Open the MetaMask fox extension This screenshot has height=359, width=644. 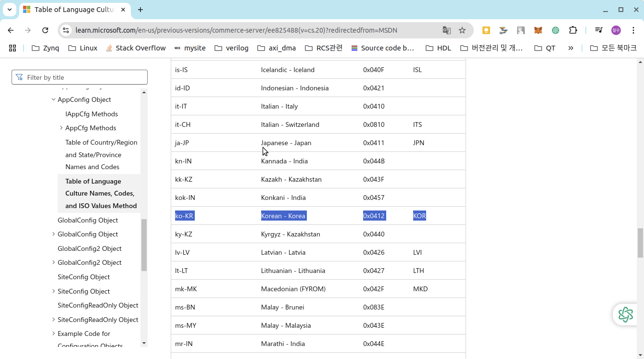point(538,30)
